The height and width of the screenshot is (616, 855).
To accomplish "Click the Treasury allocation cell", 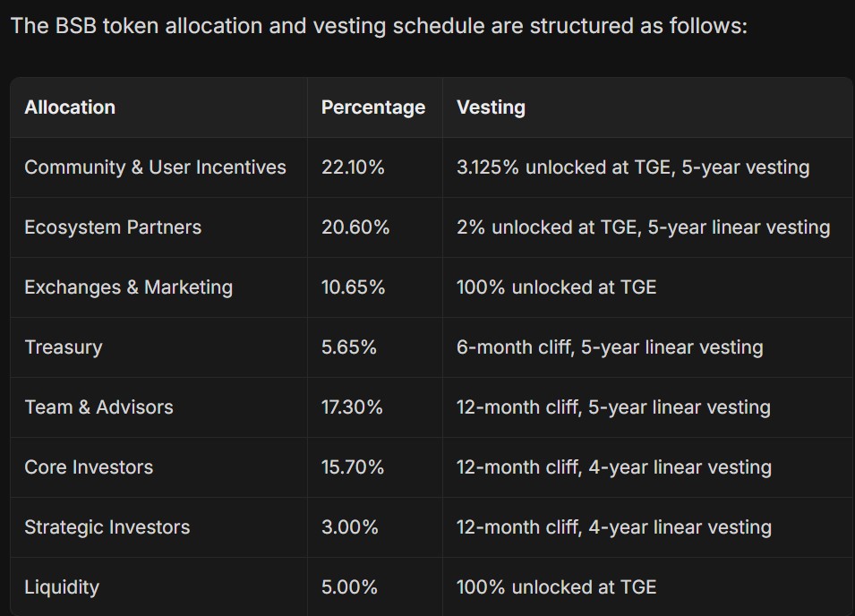I will pyautogui.click(x=64, y=347).
